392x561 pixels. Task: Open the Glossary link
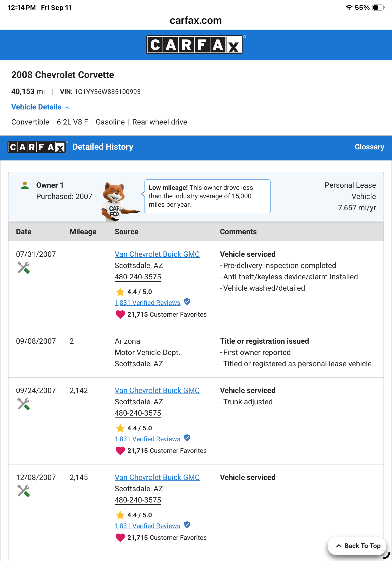[x=369, y=147]
